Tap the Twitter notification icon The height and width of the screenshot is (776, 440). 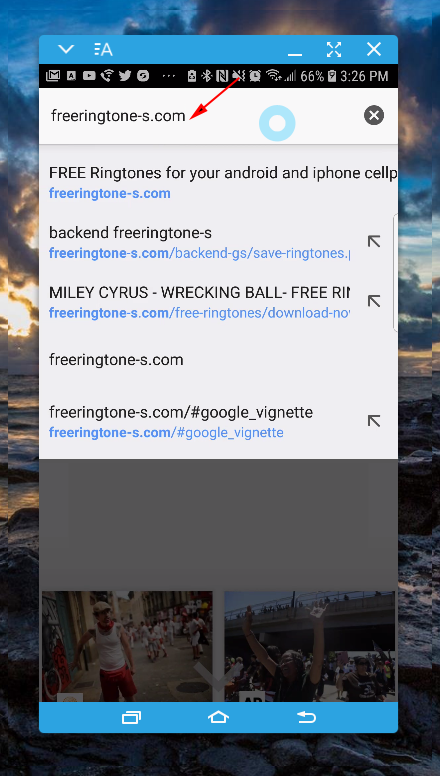point(125,76)
